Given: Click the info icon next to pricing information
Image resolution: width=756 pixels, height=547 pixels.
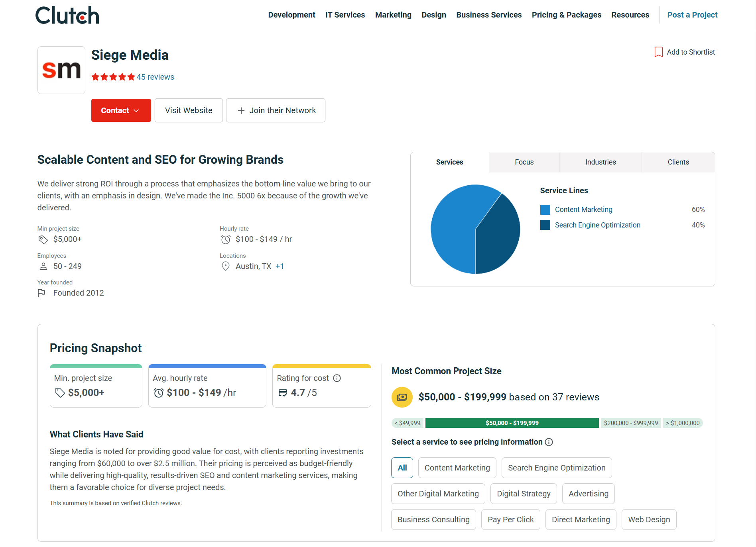Looking at the screenshot, I should [x=549, y=442].
